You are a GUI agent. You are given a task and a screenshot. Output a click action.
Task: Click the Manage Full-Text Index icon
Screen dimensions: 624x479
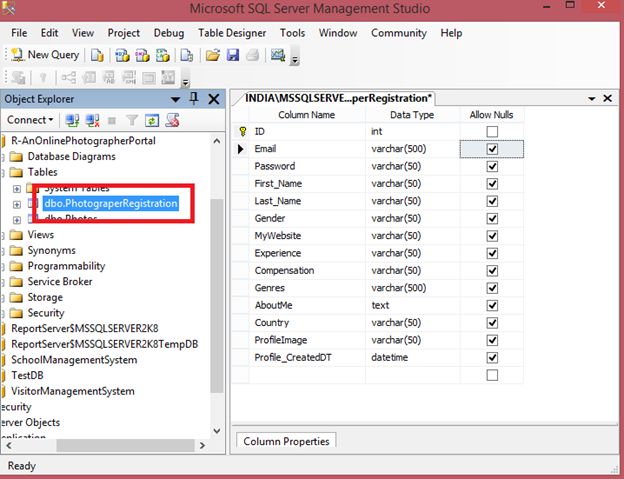109,77
